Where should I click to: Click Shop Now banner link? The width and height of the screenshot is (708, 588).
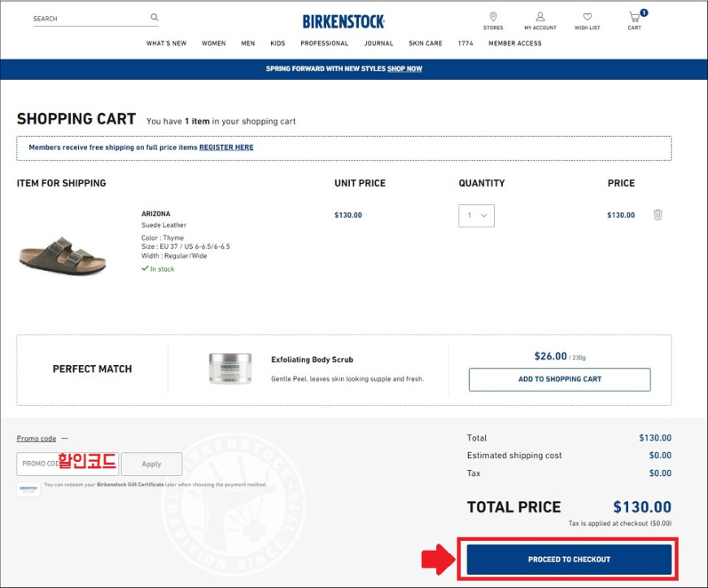pyautogui.click(x=404, y=68)
